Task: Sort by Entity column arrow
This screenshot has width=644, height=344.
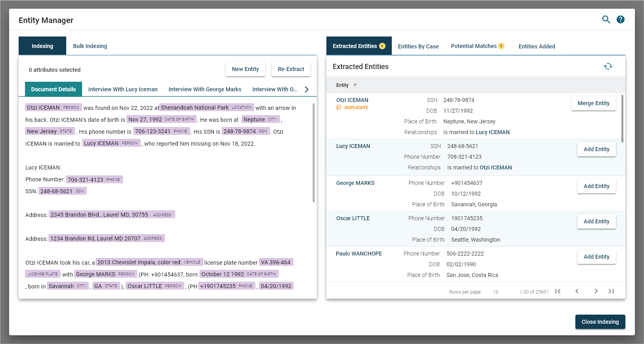Action: coord(355,85)
